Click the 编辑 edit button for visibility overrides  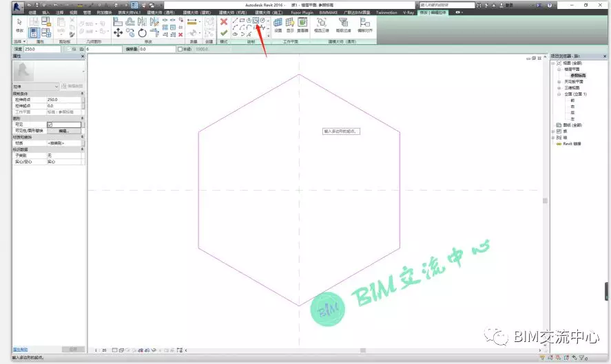point(64,131)
